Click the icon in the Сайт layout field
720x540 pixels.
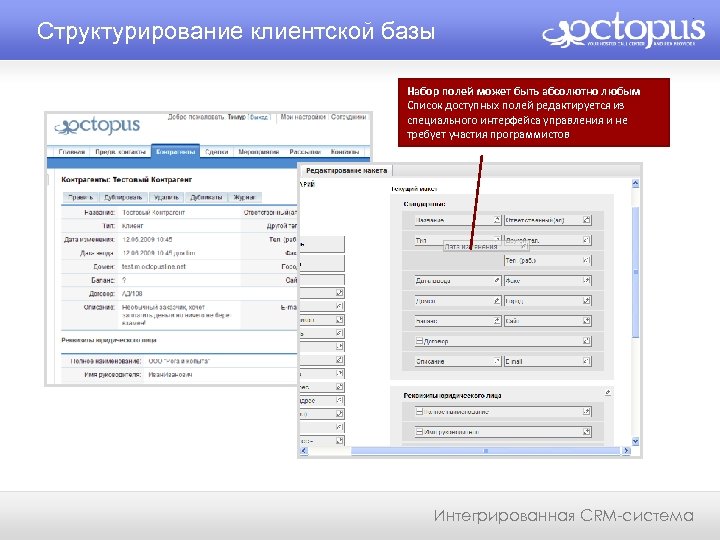click(586, 321)
